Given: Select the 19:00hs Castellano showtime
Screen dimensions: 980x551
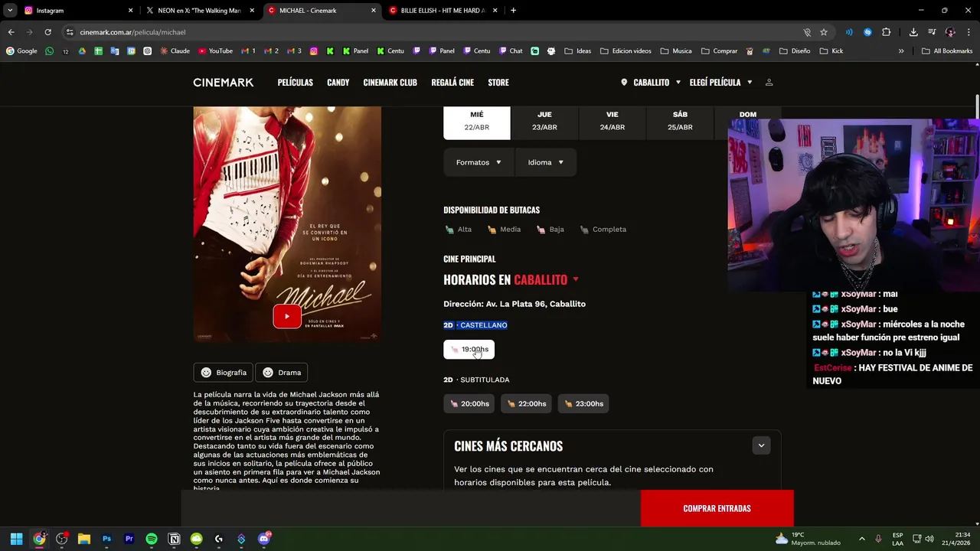Looking at the screenshot, I should (x=469, y=349).
